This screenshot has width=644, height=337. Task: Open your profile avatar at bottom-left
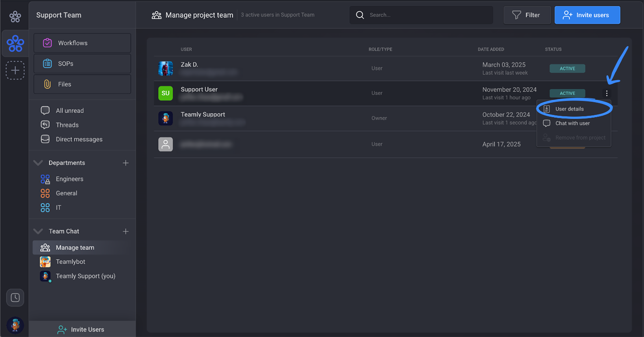tap(15, 325)
